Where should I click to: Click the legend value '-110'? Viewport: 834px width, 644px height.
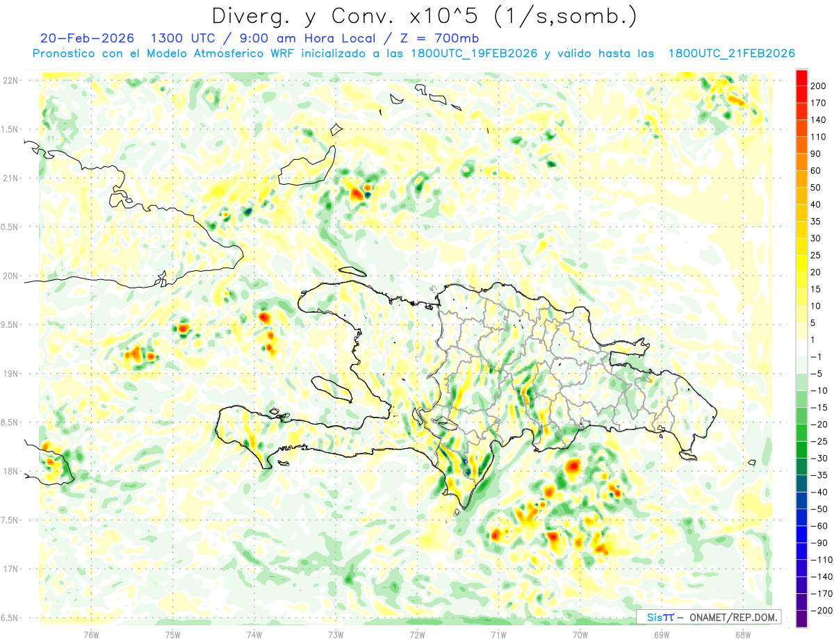click(x=820, y=560)
